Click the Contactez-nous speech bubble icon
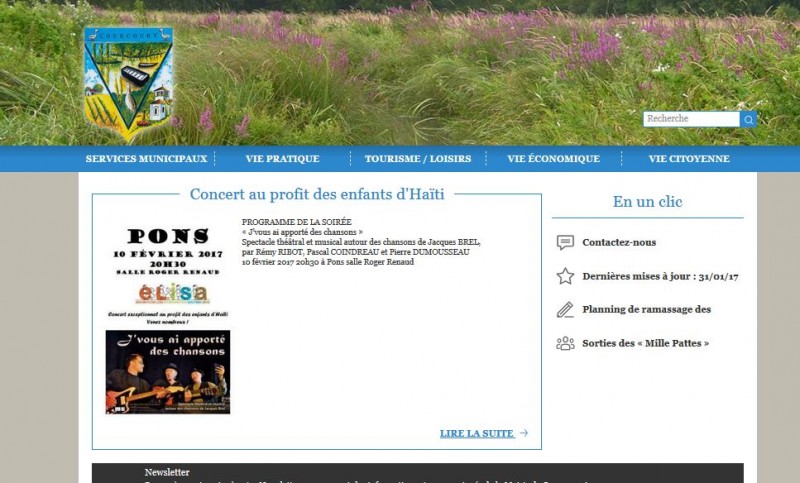800x483 pixels. point(565,242)
